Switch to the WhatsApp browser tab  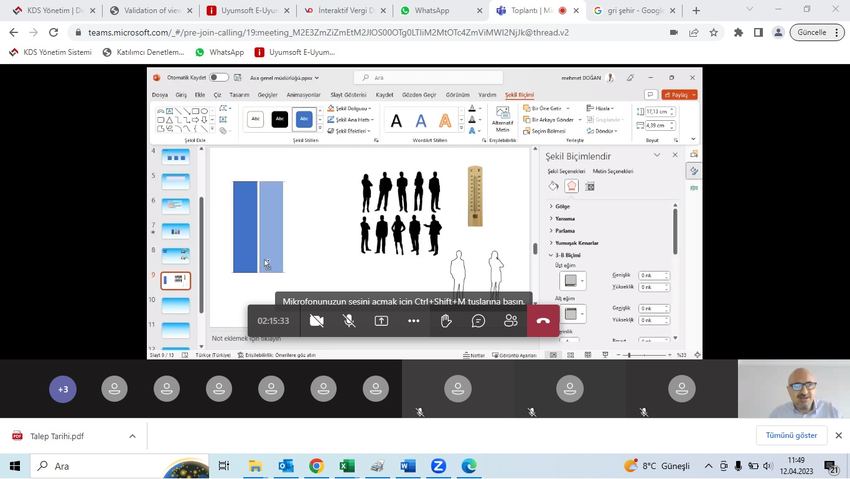click(x=442, y=10)
